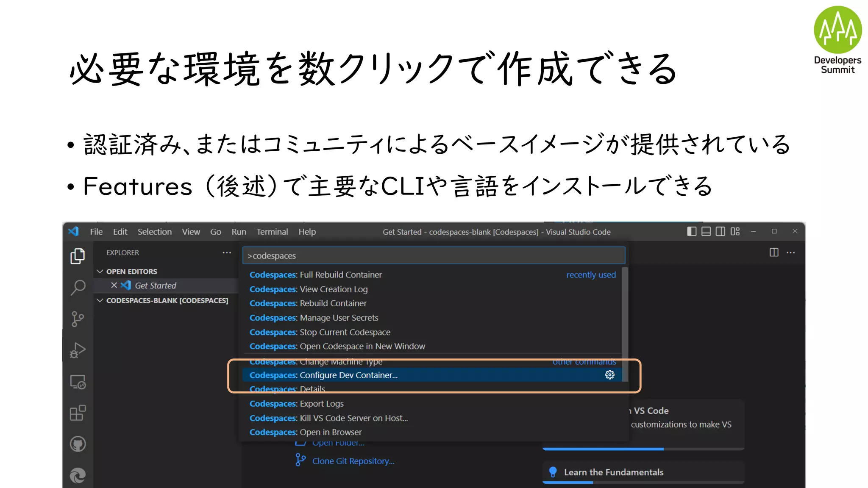Click gear icon on Configure Dev Container row
868x488 pixels.
pyautogui.click(x=610, y=375)
